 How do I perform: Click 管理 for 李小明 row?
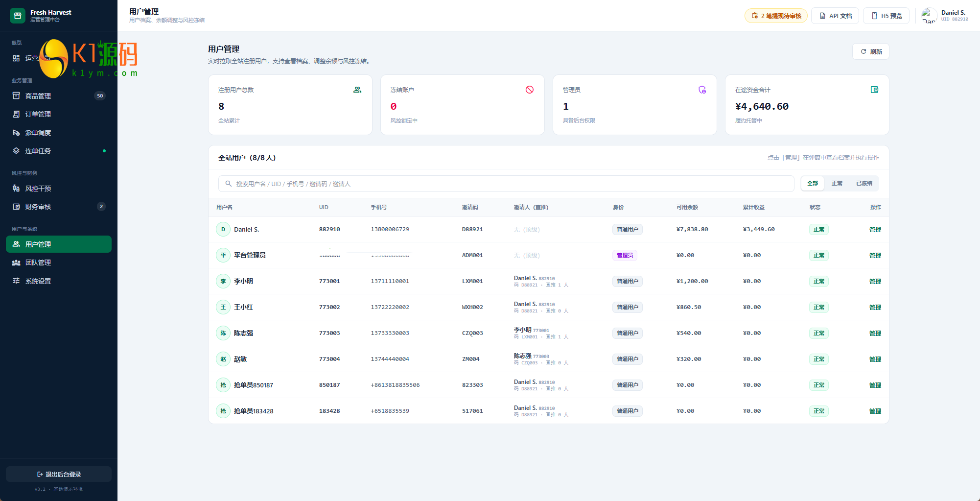coord(875,281)
